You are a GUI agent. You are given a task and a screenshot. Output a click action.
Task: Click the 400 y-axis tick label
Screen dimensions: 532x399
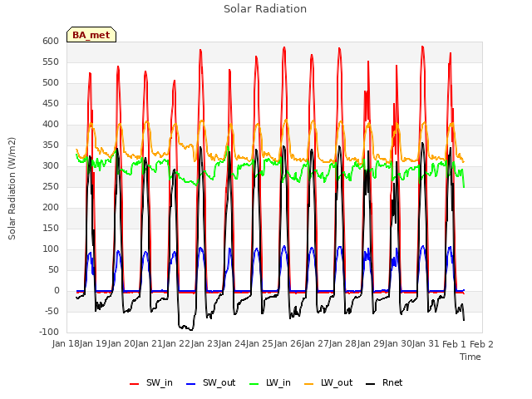pos(51,124)
